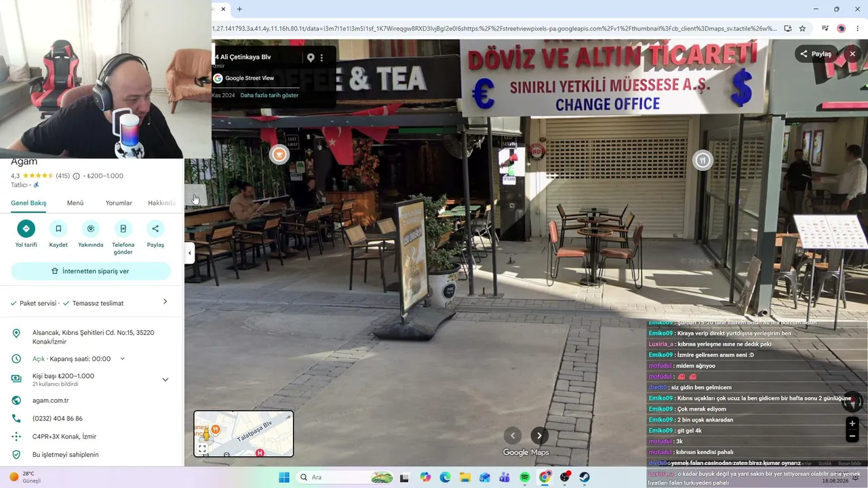Screen dimensions: 868x488
Task: Open the Yakınında nearby search icon
Action: (x=91, y=228)
